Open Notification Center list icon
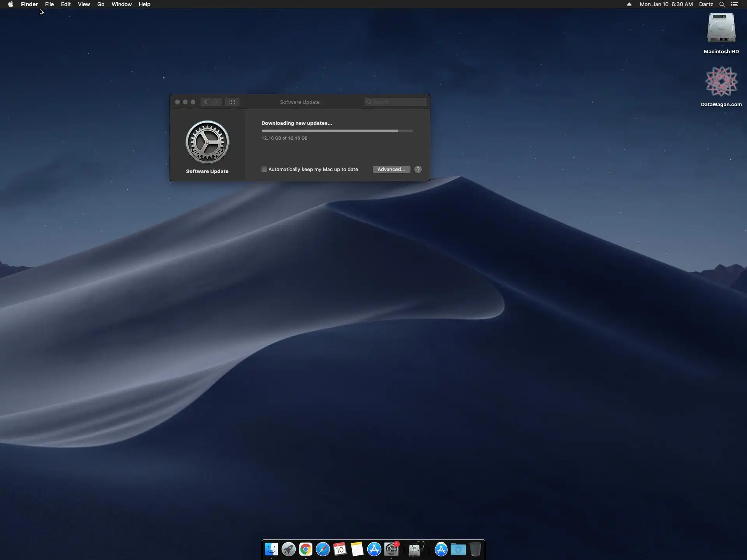 (734, 4)
